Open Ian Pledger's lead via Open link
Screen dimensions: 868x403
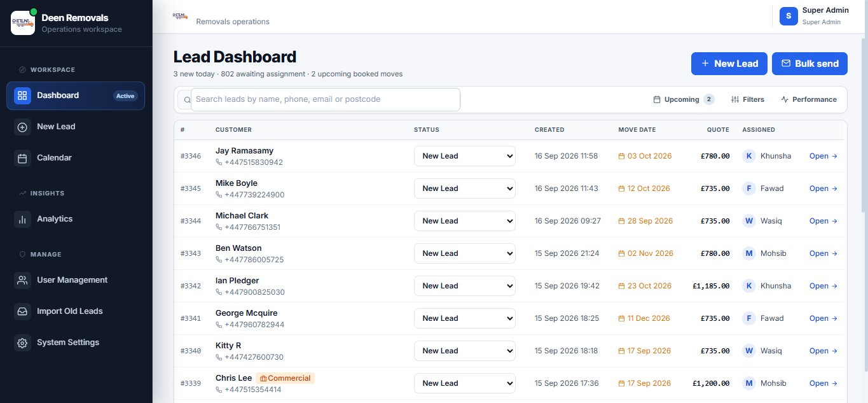(823, 286)
